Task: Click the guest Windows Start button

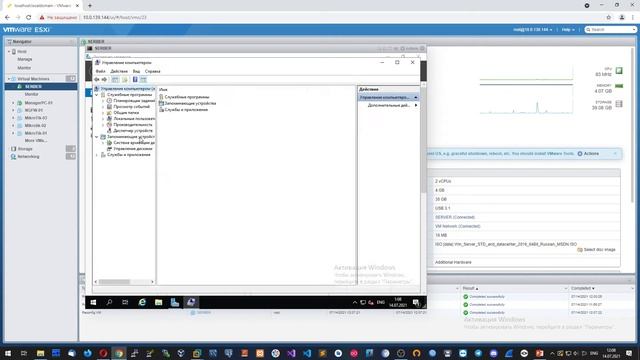Action: click(x=93, y=302)
